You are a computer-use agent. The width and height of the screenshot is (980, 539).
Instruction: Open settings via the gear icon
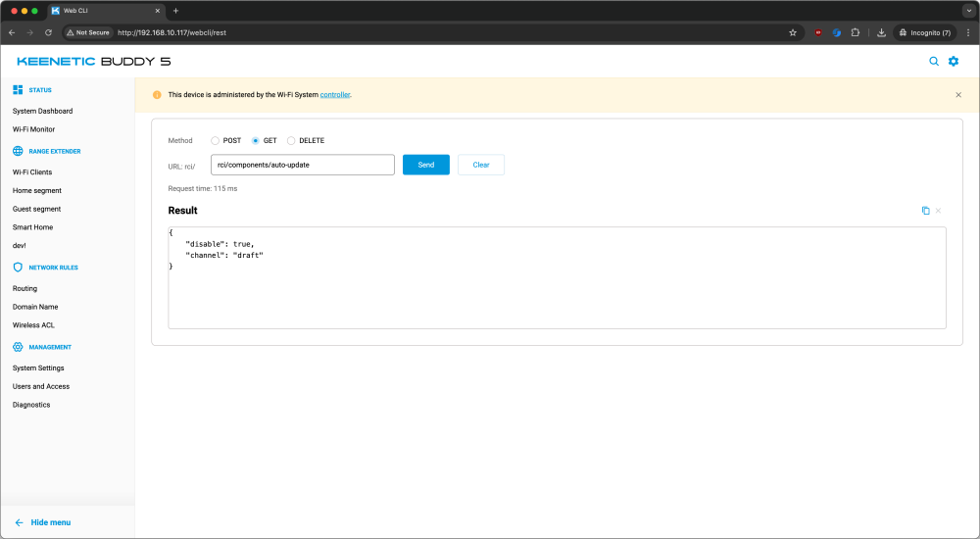[954, 62]
